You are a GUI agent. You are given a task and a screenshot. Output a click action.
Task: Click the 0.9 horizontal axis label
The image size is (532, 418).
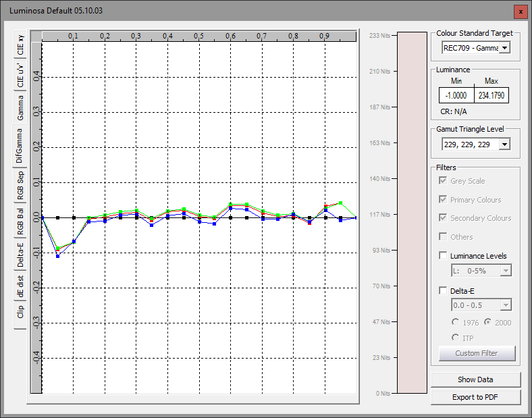click(324, 36)
